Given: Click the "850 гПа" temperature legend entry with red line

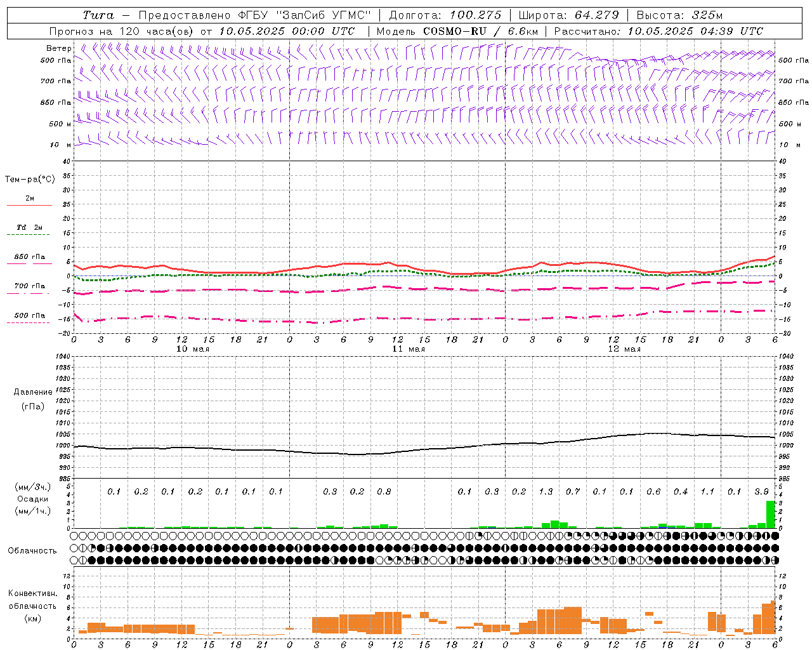Looking at the screenshot, I should point(30,257).
